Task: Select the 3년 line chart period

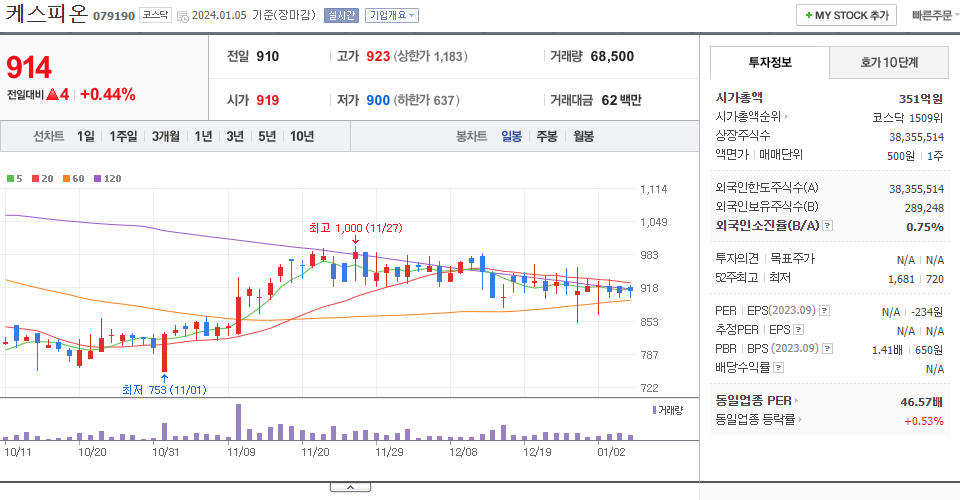Action: click(x=235, y=136)
